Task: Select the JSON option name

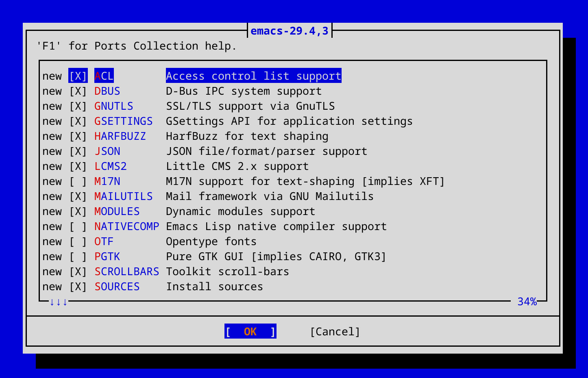Action: pos(107,151)
